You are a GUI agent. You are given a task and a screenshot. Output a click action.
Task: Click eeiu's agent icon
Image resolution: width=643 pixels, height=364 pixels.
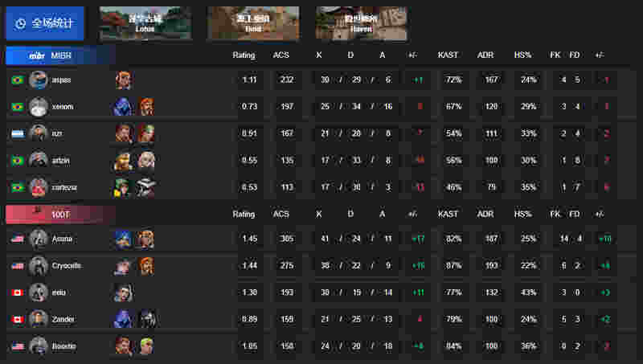(x=123, y=292)
